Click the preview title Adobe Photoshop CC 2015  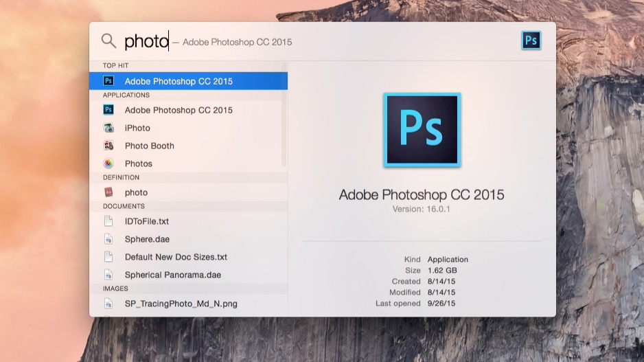pyautogui.click(x=422, y=194)
